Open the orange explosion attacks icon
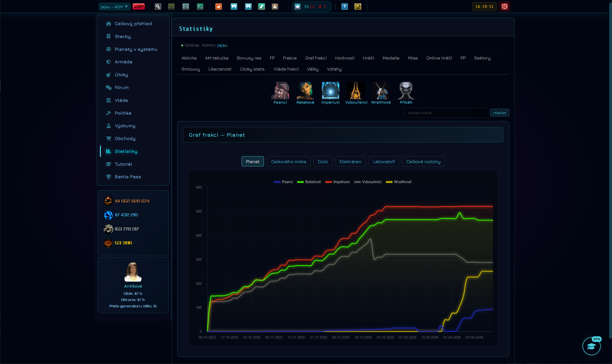Image resolution: width=612 pixels, height=364 pixels. pos(218,7)
